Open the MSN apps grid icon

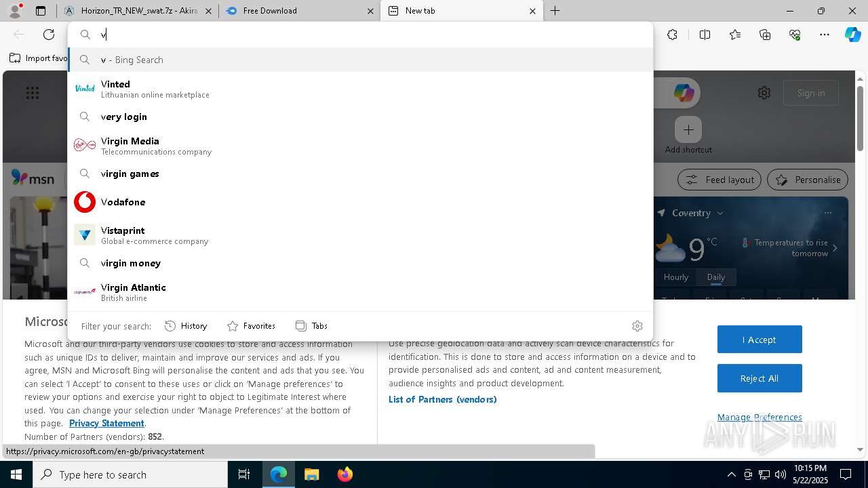(33, 93)
